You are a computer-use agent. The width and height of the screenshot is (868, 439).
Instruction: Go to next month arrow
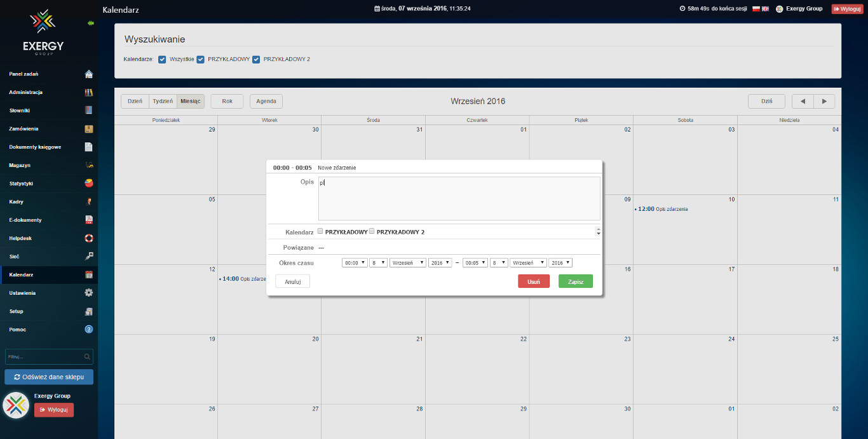tap(824, 101)
